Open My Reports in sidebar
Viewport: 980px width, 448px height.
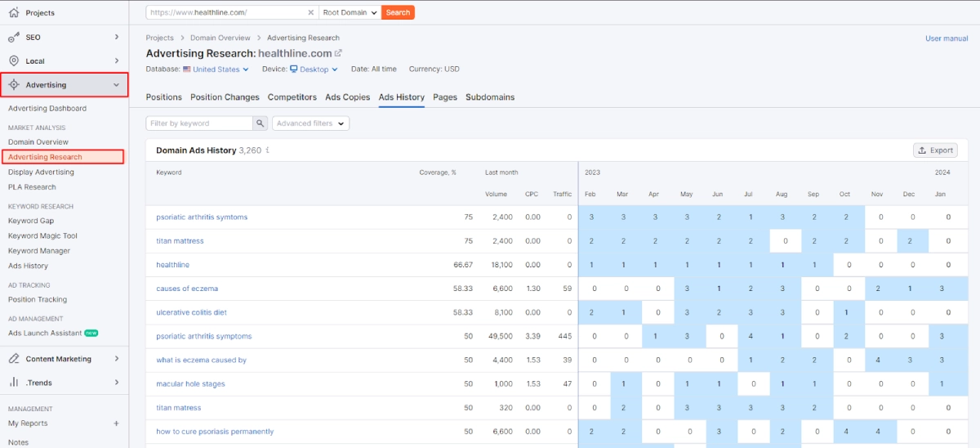pos(28,423)
